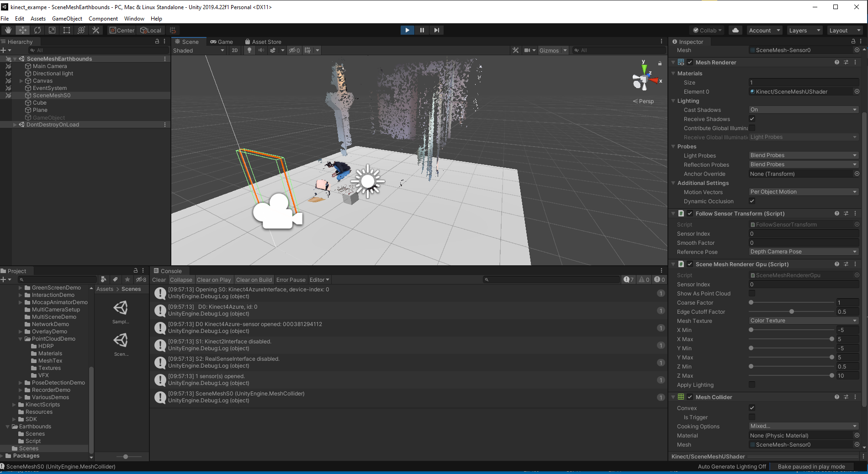
Task: Filter project by label icon
Action: point(115,279)
